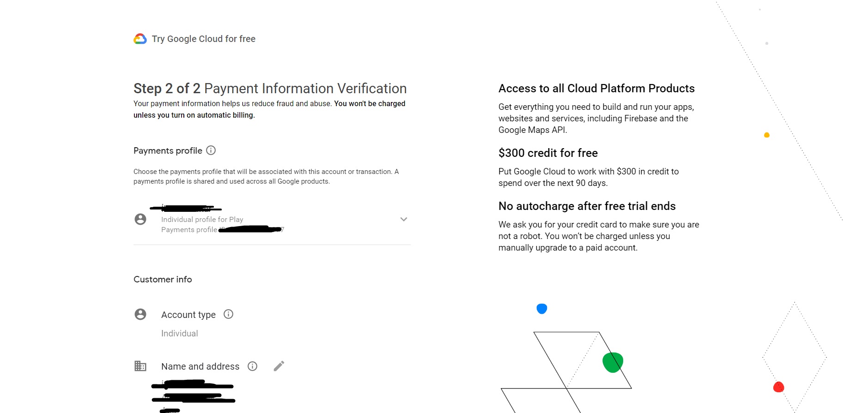Expand the payments profile dropdown chevron
The width and height of the screenshot is (868, 413).
pyautogui.click(x=403, y=219)
